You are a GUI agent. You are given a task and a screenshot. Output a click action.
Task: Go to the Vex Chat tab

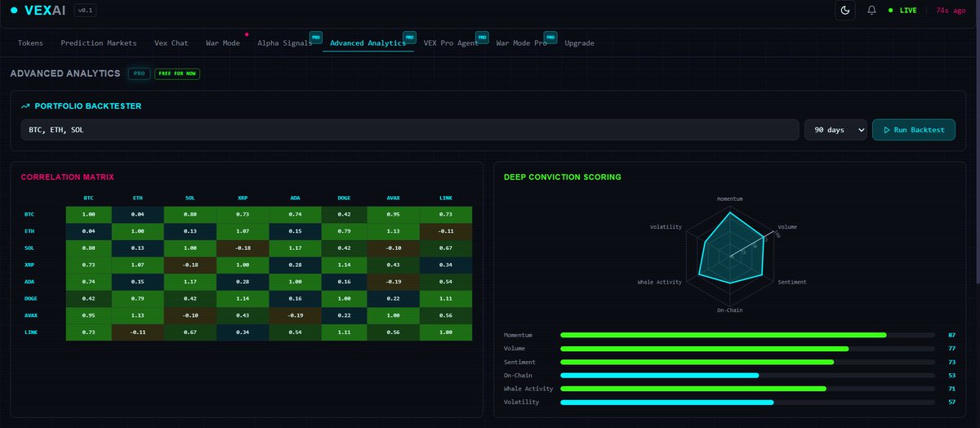[171, 42]
